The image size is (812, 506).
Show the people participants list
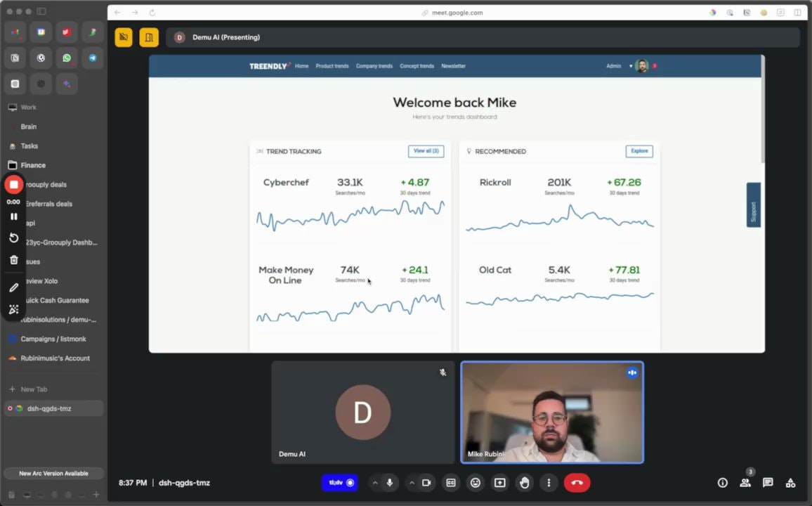click(745, 483)
